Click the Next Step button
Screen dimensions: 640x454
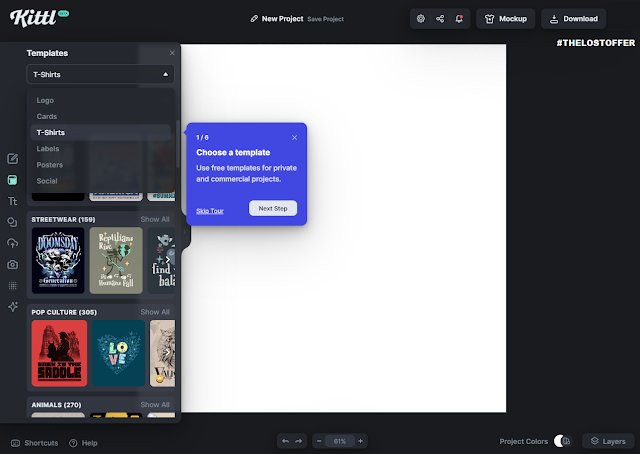273,208
